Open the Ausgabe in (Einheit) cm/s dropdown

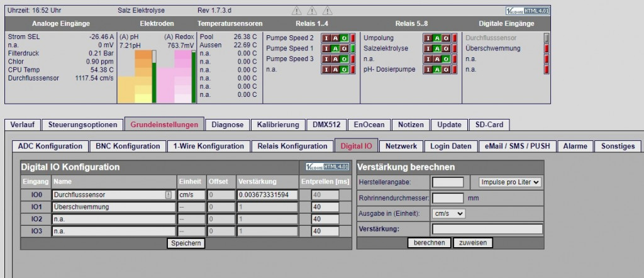click(x=448, y=213)
